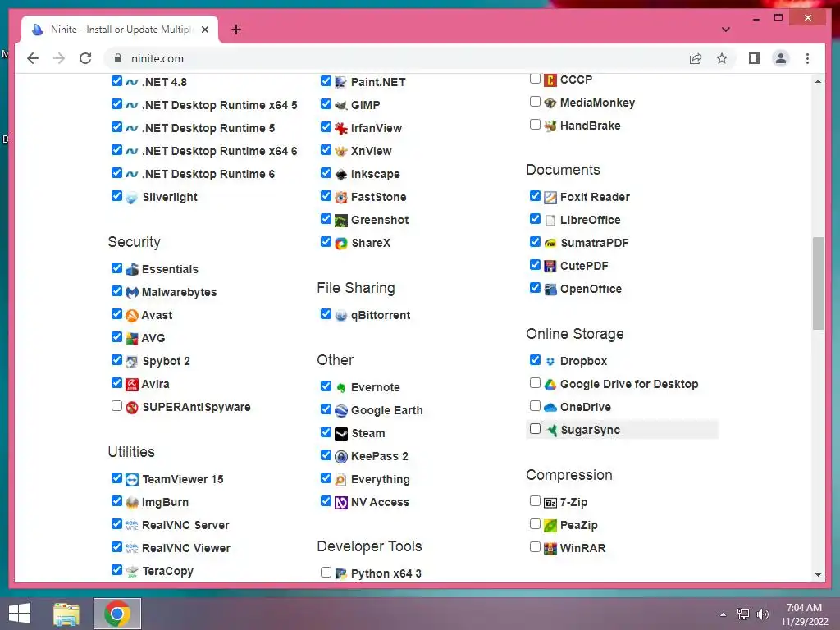The width and height of the screenshot is (840, 630).
Task: Click the page vertical scrollbar thumb
Action: coord(818,283)
